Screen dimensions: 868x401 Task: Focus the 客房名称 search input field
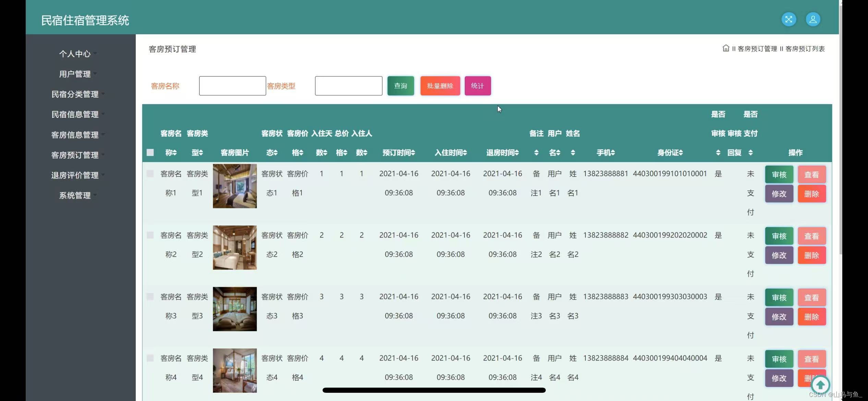[x=232, y=86]
